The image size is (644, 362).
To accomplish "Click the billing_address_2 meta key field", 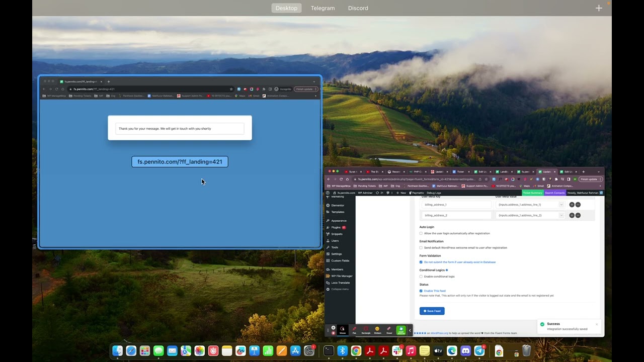I will coord(456,215).
